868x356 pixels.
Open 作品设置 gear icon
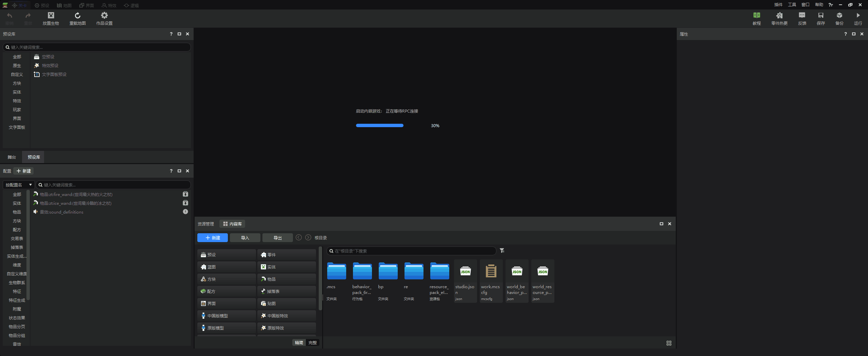point(104,16)
